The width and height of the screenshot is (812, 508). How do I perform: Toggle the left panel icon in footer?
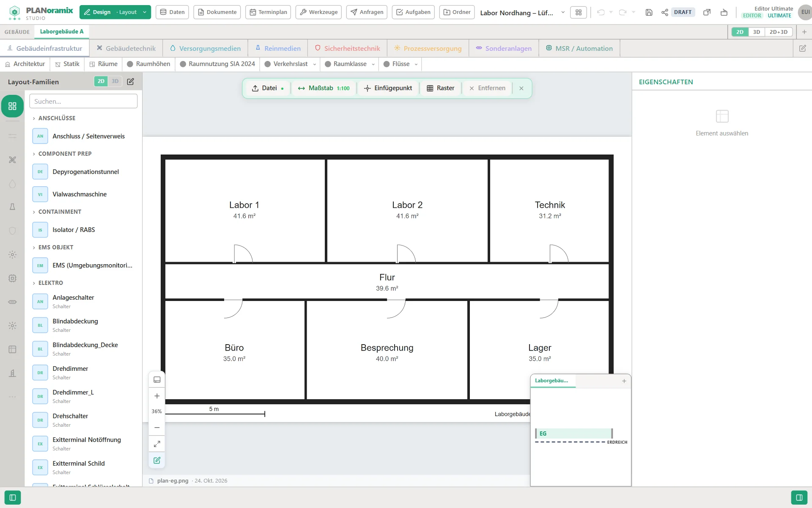13,497
